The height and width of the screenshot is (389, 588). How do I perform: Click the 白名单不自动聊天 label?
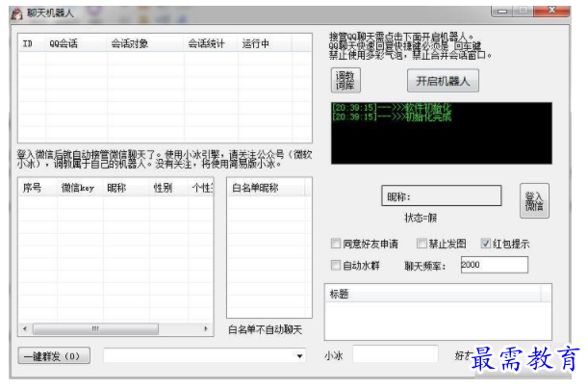pos(265,329)
